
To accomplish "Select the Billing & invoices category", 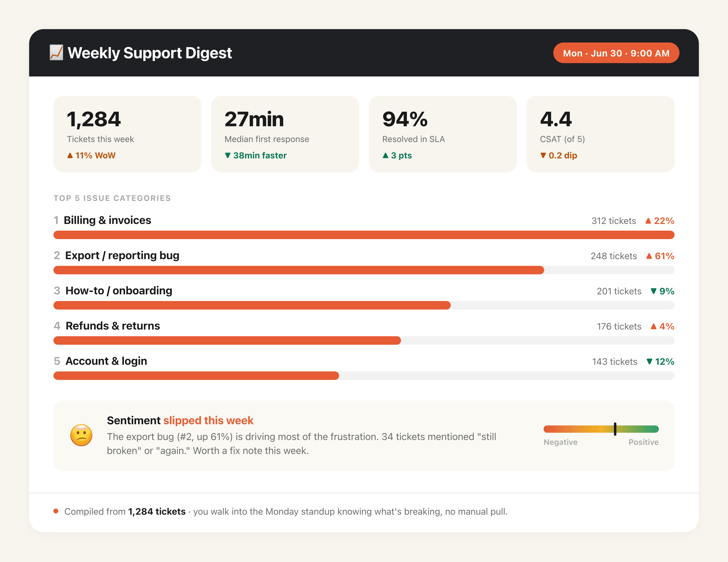I will click(x=107, y=220).
